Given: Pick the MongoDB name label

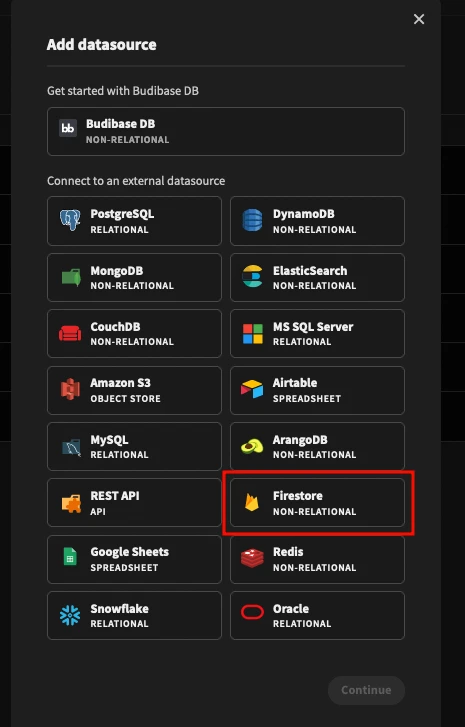Looking at the screenshot, I should [116, 271].
